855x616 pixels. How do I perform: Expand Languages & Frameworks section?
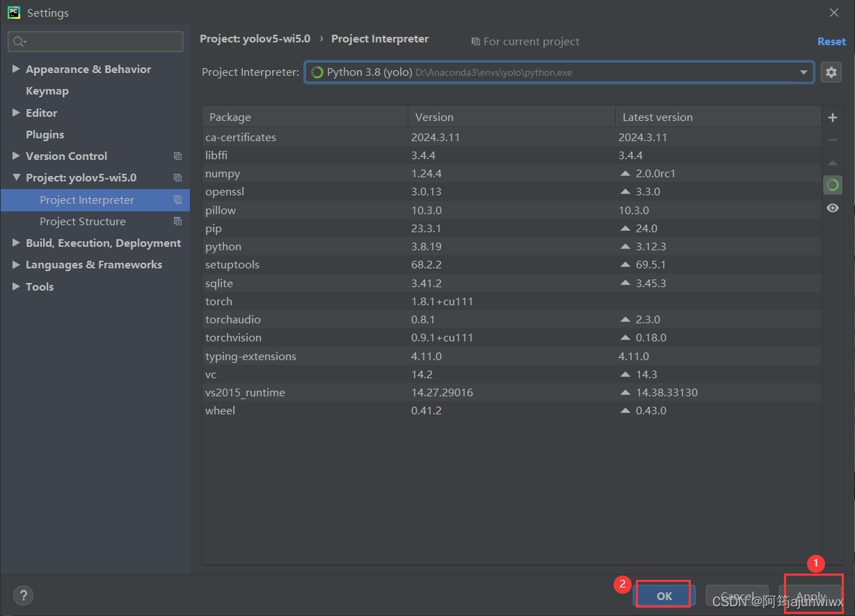16,265
